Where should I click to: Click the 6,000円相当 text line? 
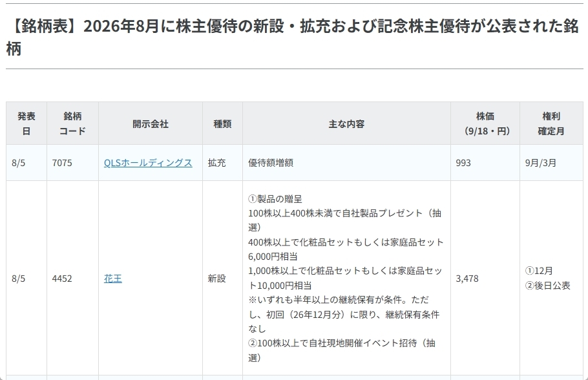pos(273,257)
